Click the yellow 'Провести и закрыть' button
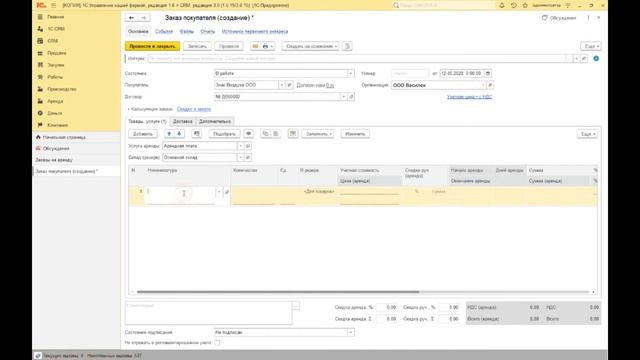640x360 pixels. point(152,47)
